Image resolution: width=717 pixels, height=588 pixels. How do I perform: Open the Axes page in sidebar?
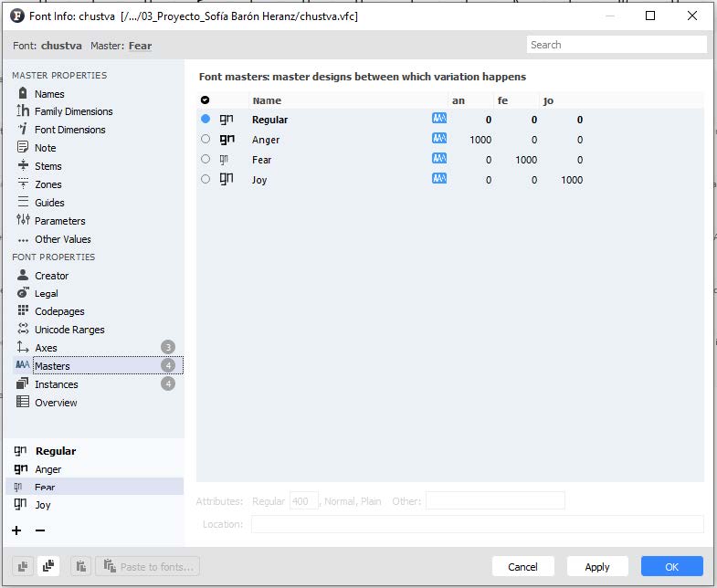coord(46,348)
